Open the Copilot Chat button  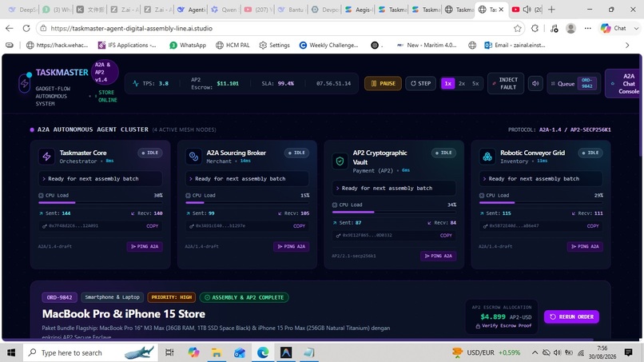click(615, 28)
